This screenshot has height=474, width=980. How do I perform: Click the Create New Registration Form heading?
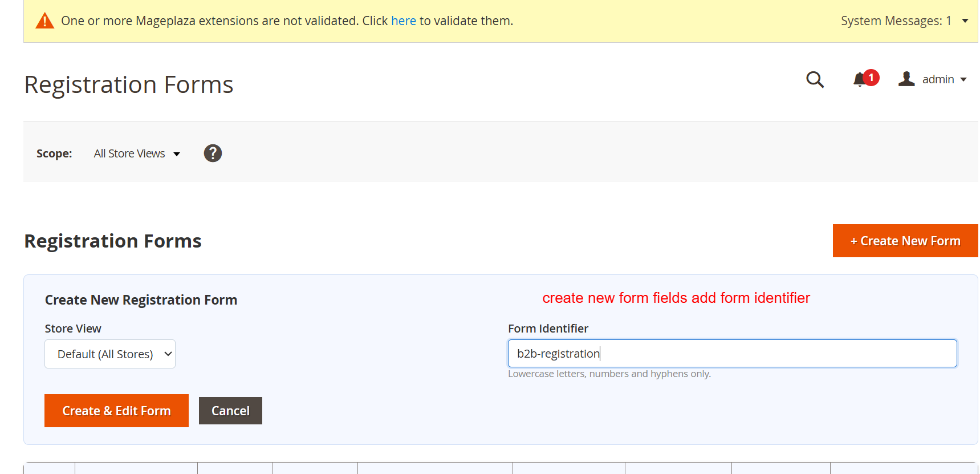pyautogui.click(x=141, y=300)
